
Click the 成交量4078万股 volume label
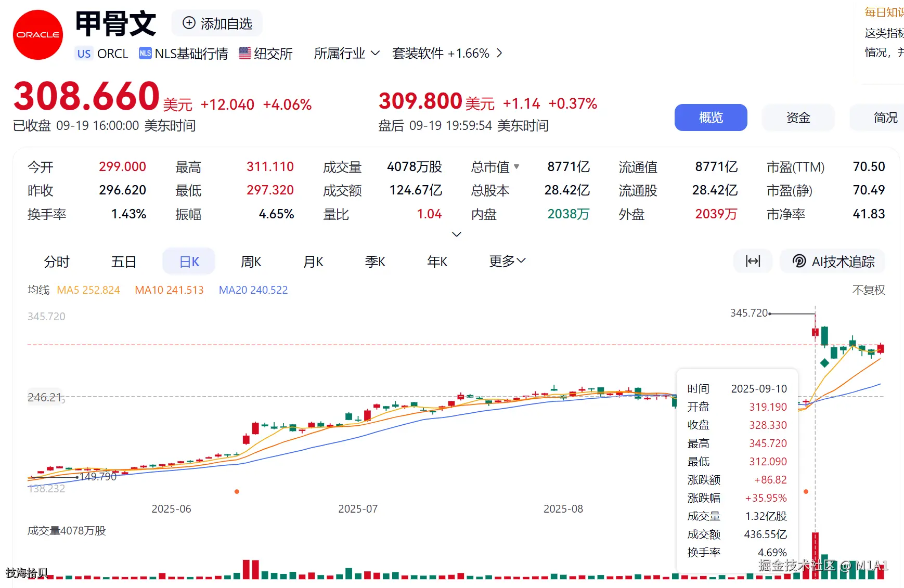click(67, 531)
